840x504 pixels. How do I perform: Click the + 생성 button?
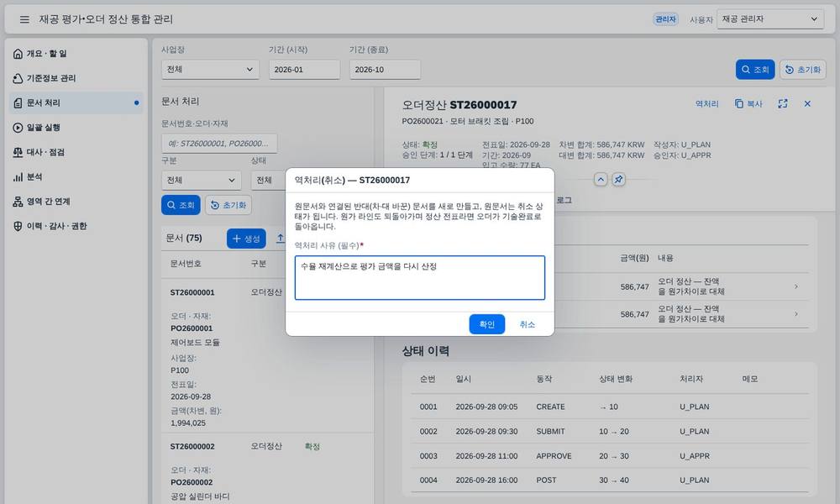tap(246, 239)
